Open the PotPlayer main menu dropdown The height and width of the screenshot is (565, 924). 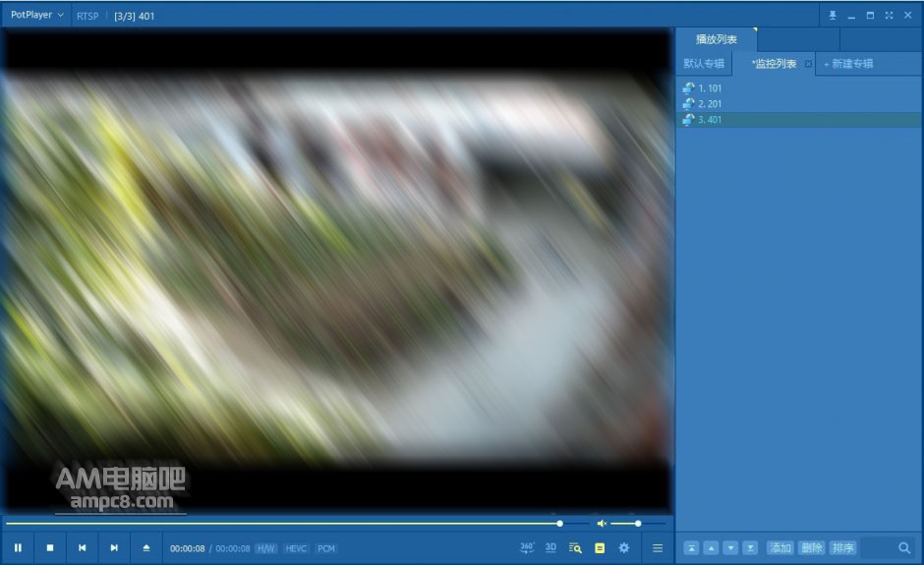(36, 15)
